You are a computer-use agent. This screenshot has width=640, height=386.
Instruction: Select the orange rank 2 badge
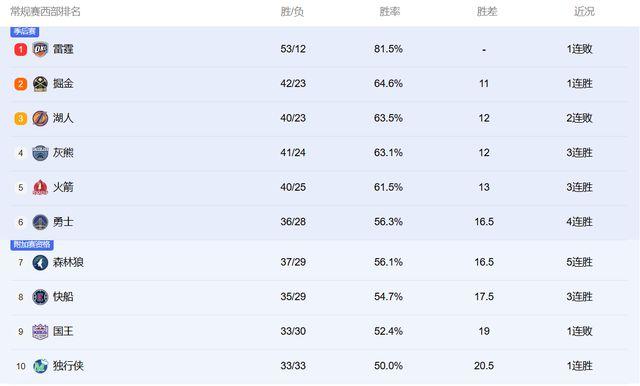(x=21, y=84)
